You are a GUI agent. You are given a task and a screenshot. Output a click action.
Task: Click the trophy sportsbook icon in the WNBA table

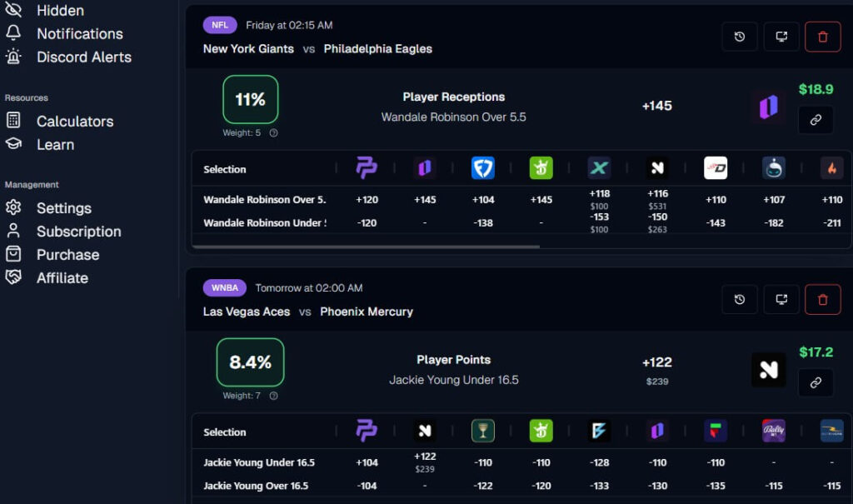click(x=483, y=431)
